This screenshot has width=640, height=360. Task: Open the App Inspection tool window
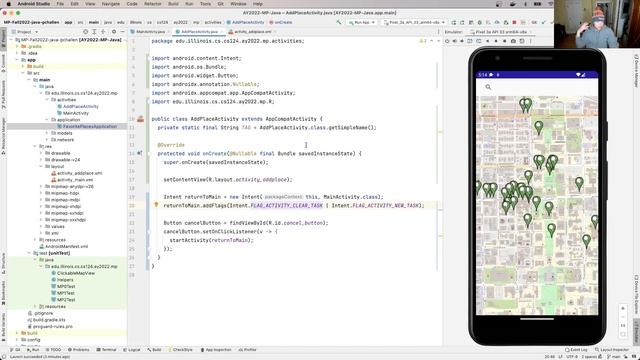pos(216,350)
